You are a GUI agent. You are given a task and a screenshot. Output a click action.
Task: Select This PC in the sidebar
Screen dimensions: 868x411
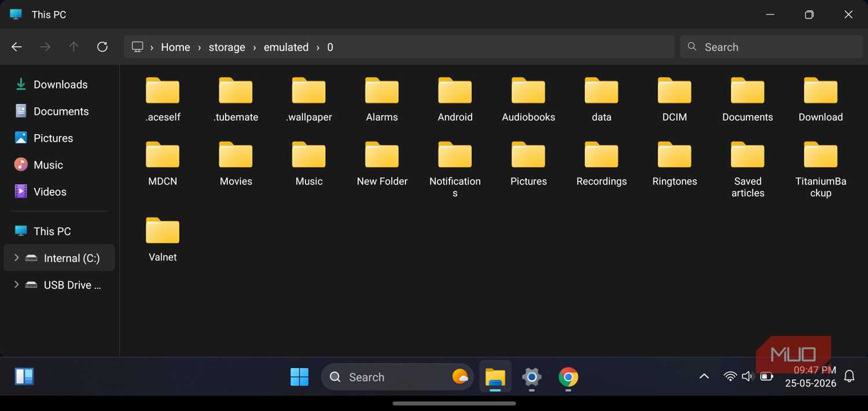click(60, 231)
